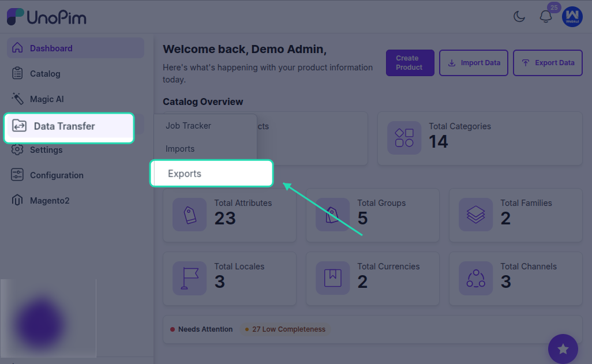Open Configuration in sidebar

coord(76,175)
